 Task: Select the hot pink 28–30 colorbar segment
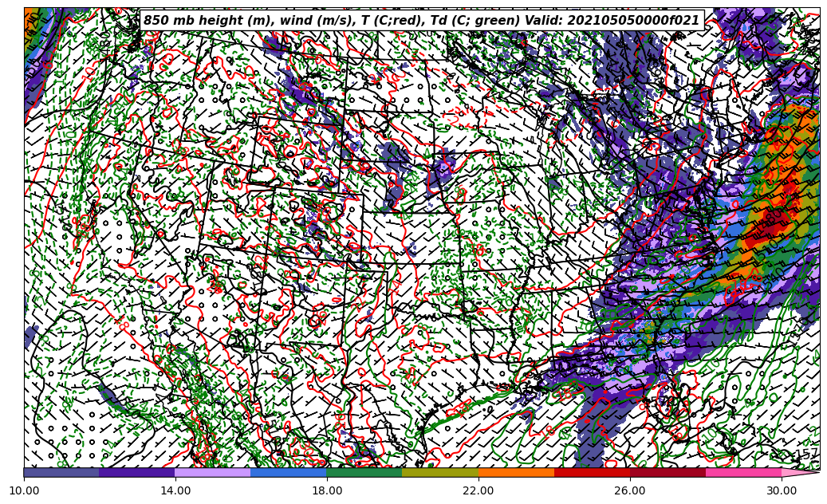(x=743, y=472)
